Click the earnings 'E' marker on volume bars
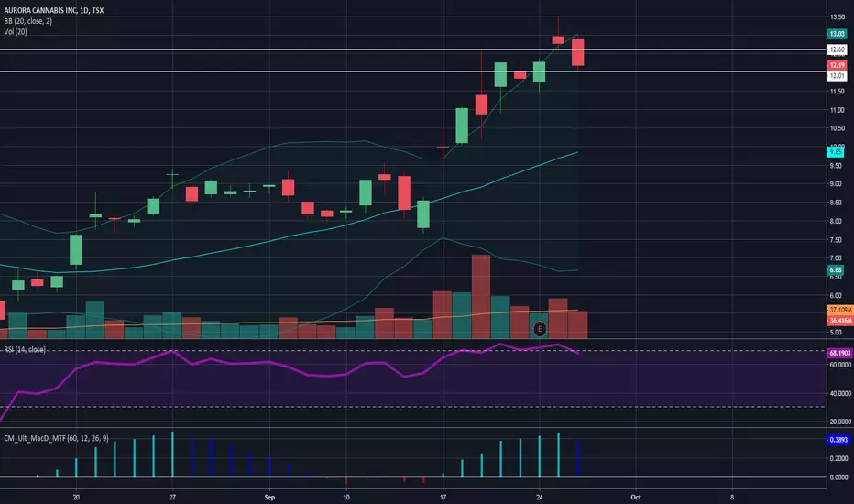This screenshot has height=504, width=854. [540, 329]
